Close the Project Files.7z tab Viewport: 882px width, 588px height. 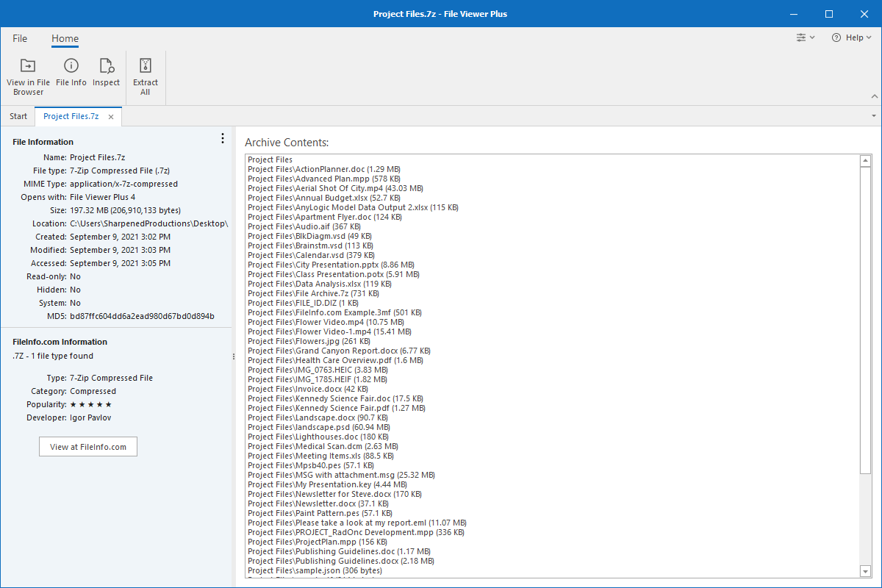pos(110,116)
